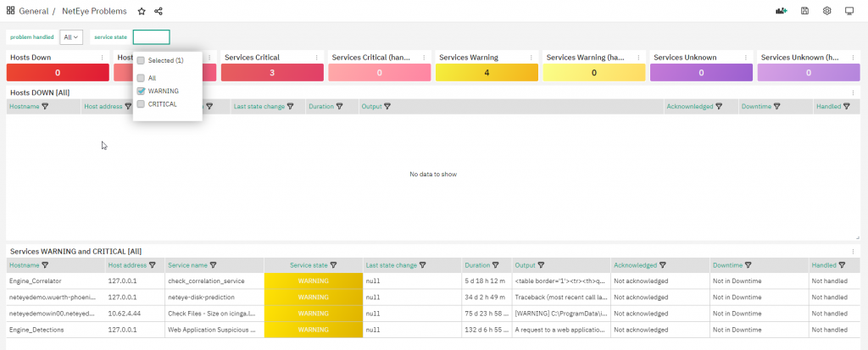Share the dashboard via share icon
868x350 pixels.
[159, 11]
